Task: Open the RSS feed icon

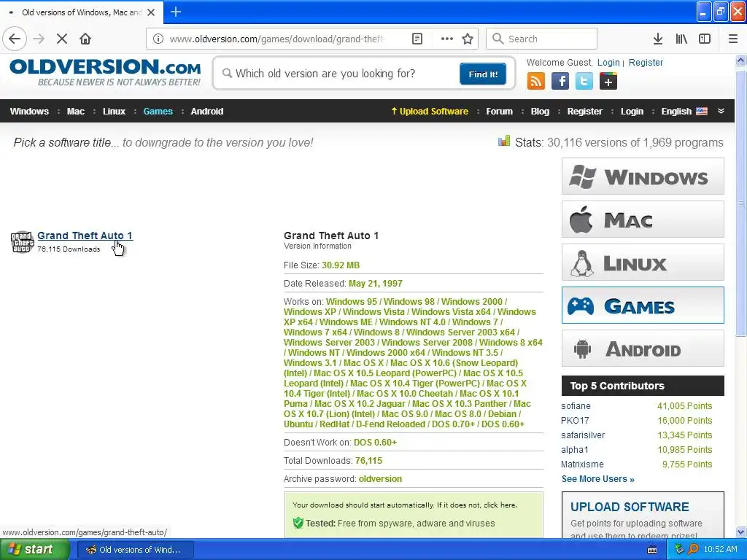Action: (536, 81)
